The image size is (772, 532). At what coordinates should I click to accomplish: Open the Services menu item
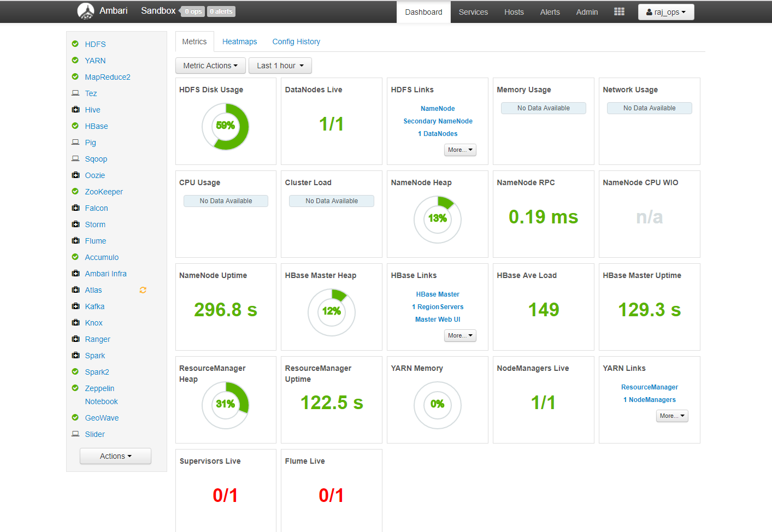[473, 12]
